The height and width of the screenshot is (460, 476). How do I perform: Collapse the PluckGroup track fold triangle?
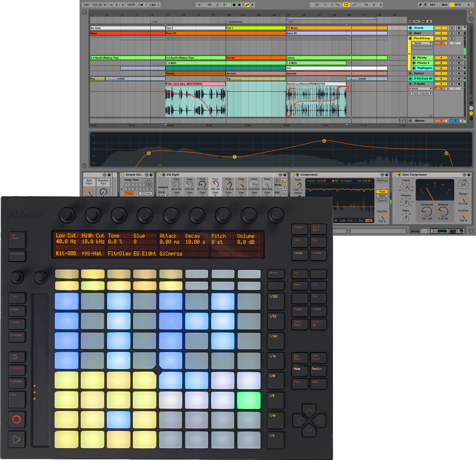coord(410,38)
